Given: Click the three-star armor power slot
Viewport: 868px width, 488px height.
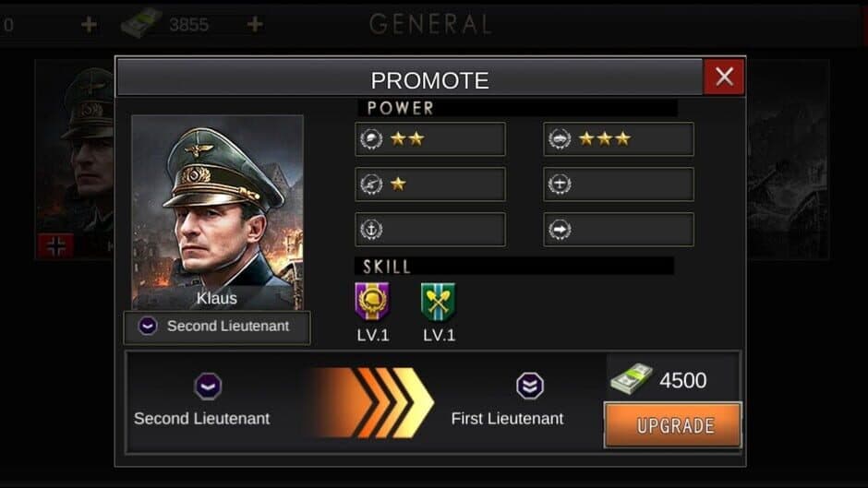Looking at the screenshot, I should coord(618,139).
